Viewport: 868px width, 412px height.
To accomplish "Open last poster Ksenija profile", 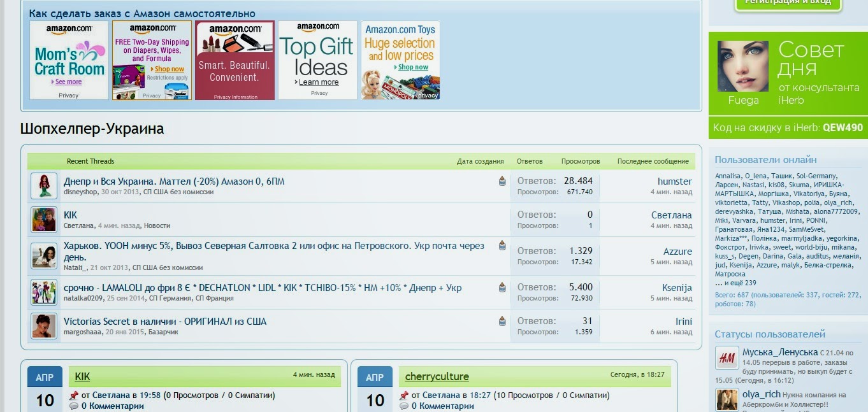I will click(x=676, y=288).
